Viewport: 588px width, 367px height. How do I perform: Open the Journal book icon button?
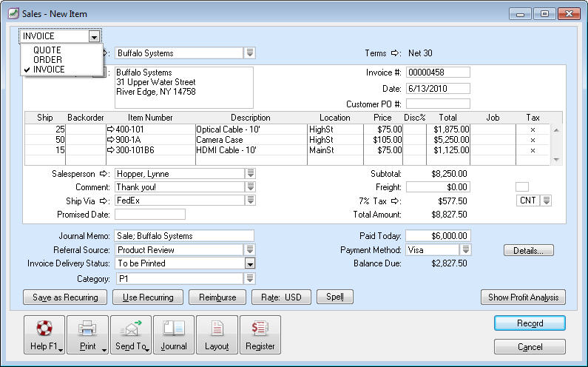[174, 334]
